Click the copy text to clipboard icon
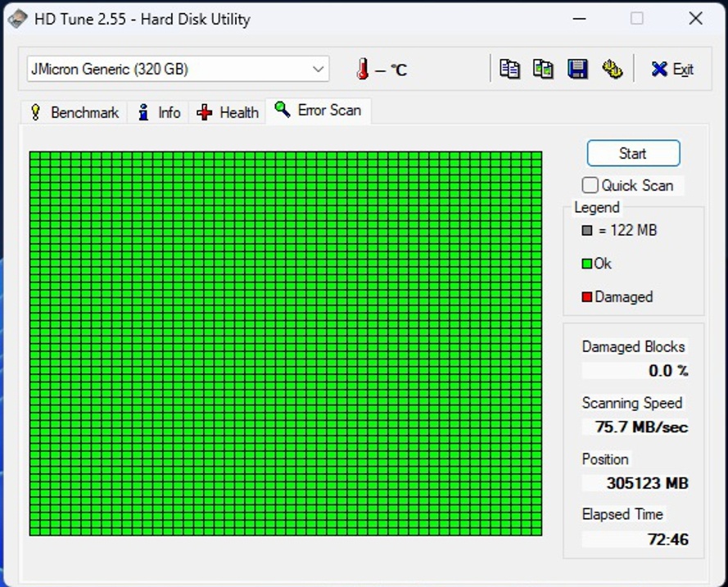This screenshot has height=587, width=728. pyautogui.click(x=509, y=69)
